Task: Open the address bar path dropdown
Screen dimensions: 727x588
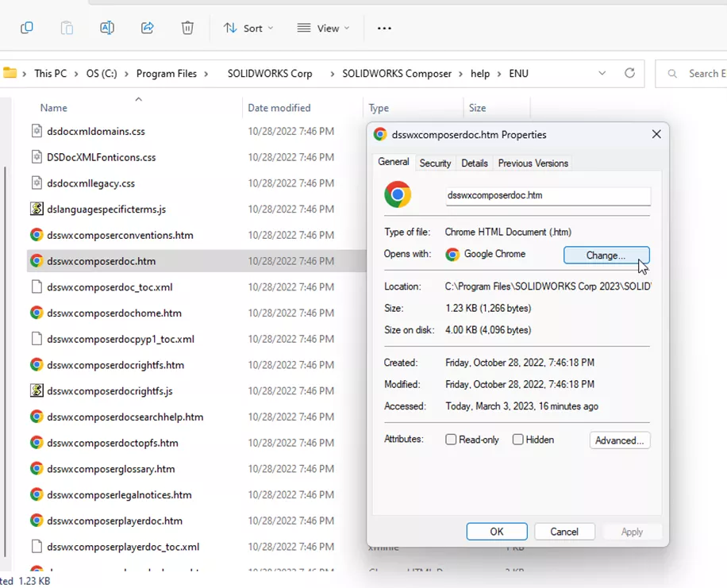Action: pos(602,73)
